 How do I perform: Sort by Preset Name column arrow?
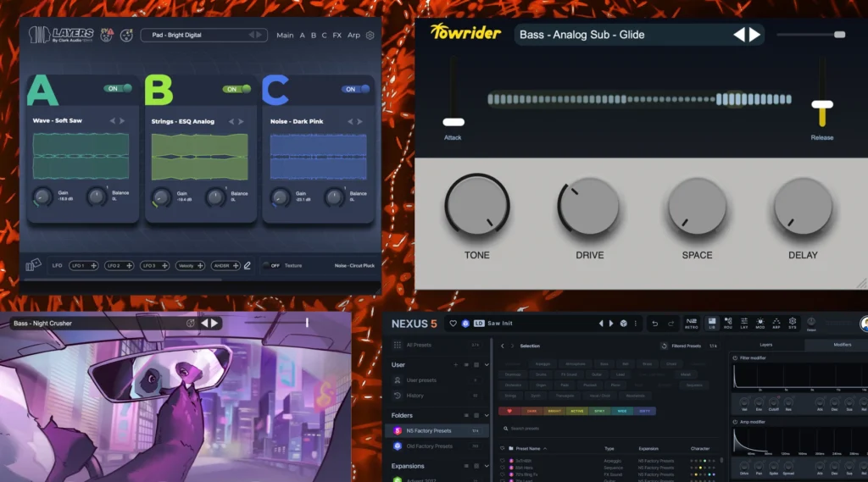tap(545, 449)
